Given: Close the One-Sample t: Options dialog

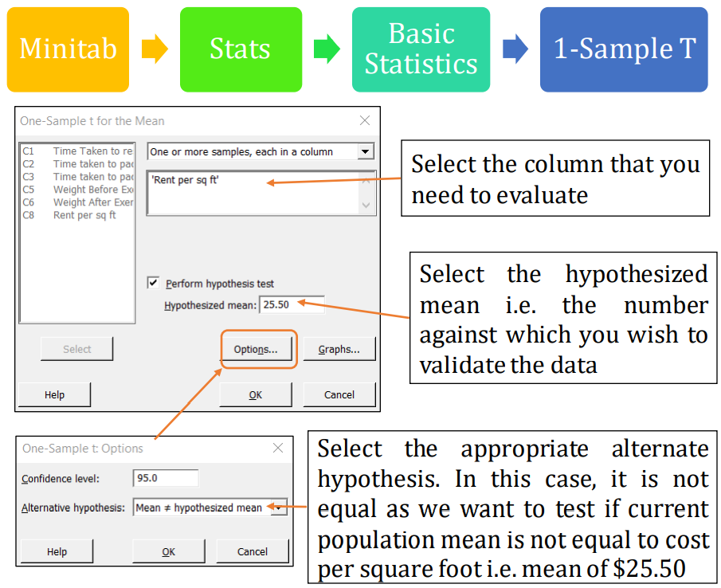Looking at the screenshot, I should click(x=278, y=449).
